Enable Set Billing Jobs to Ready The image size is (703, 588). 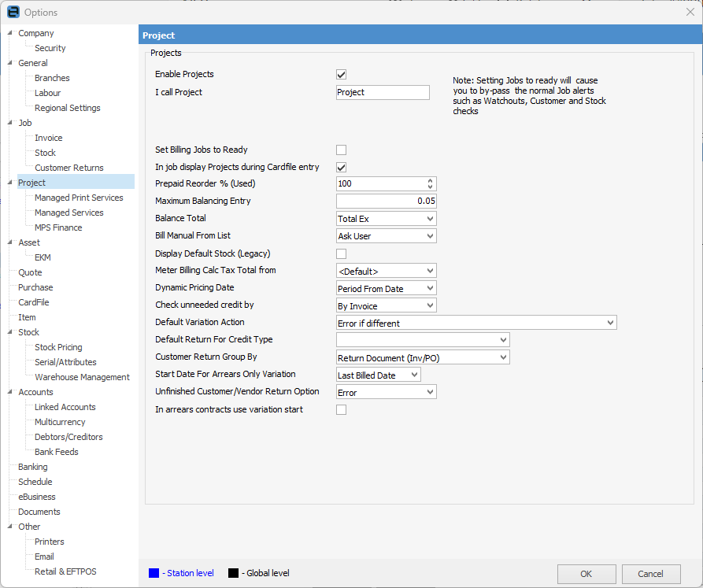coord(341,150)
